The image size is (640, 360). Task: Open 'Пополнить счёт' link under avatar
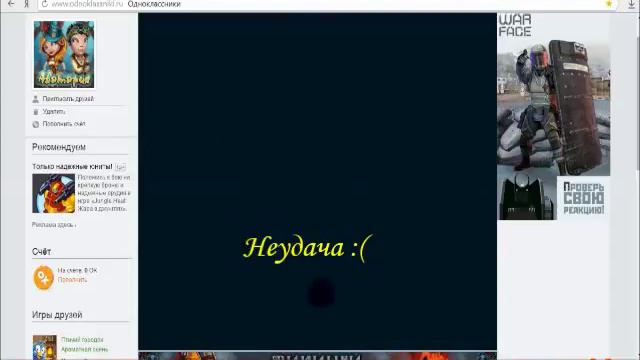(64, 124)
